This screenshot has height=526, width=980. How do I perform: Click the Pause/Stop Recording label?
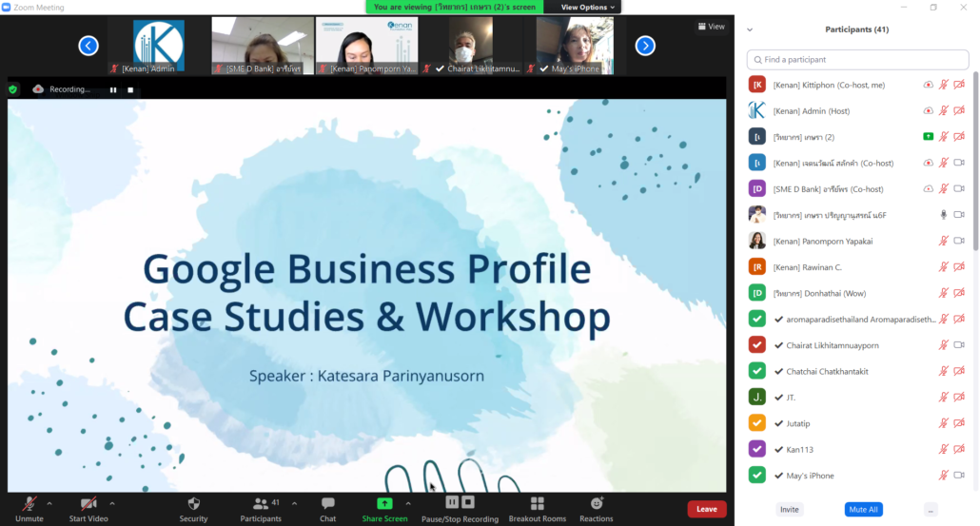(x=460, y=519)
